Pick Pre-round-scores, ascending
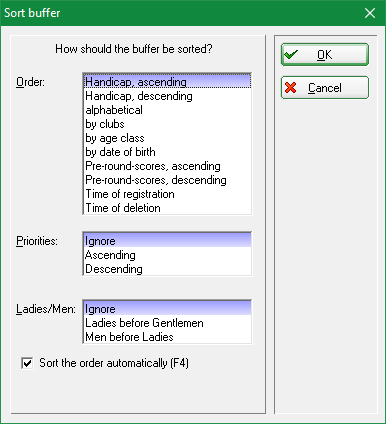Image resolution: width=386 pixels, height=424 pixels. 167,166
